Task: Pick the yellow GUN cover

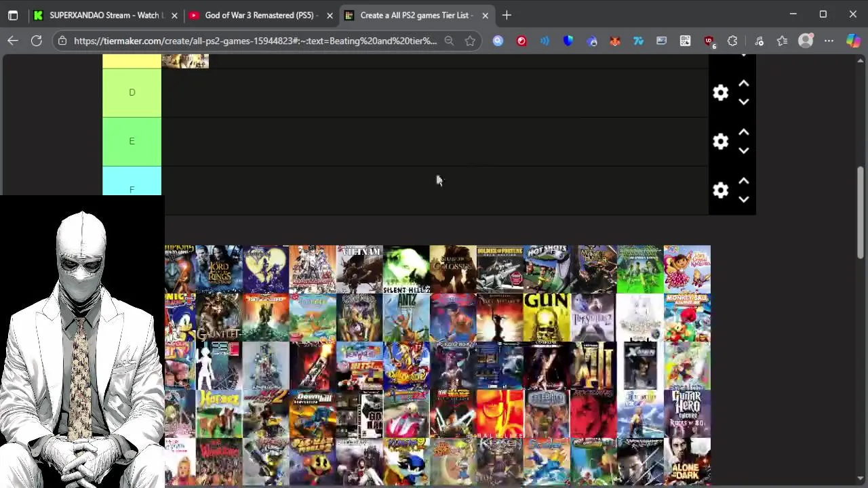Action: point(547,317)
